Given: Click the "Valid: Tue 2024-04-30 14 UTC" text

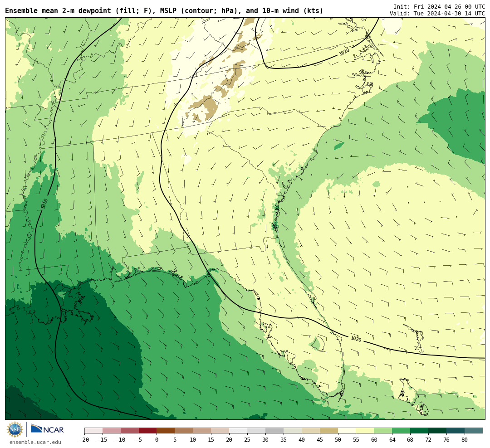Looking at the screenshot, I should click(x=437, y=14).
